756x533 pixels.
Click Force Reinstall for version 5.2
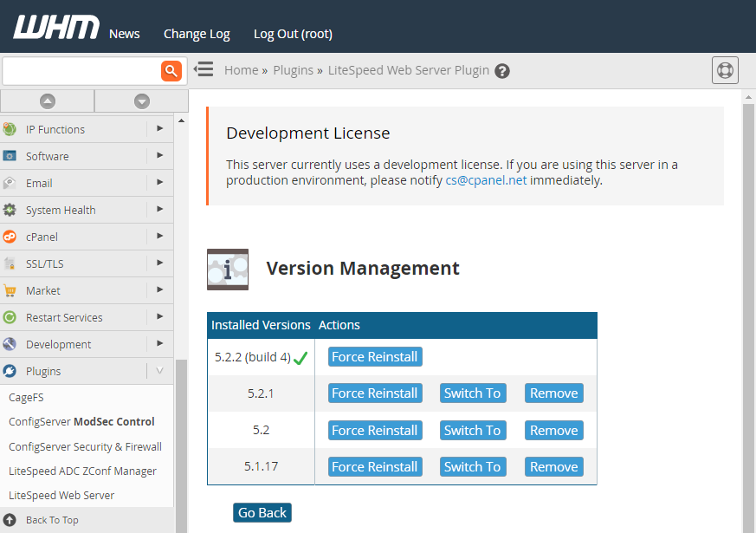point(375,430)
